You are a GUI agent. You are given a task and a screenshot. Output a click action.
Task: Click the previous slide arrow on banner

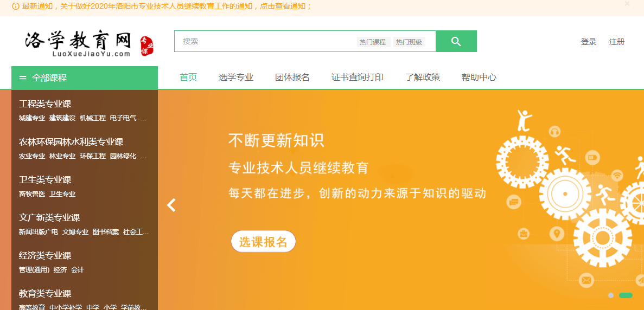coord(171,205)
